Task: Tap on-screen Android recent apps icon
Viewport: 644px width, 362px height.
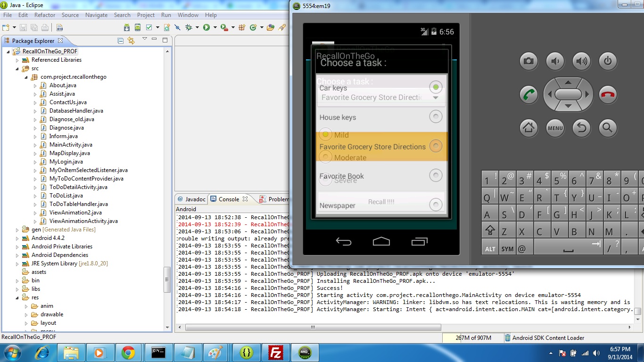Action: pos(419,242)
